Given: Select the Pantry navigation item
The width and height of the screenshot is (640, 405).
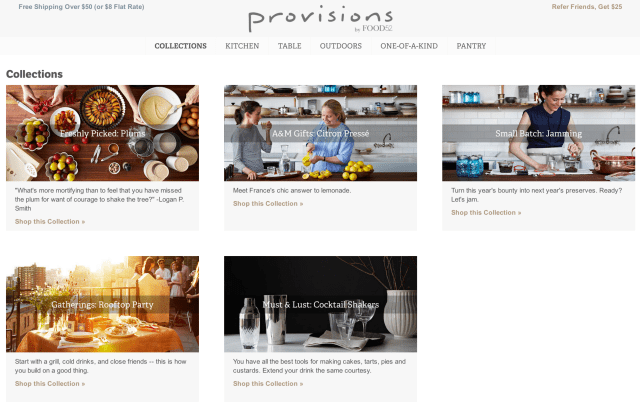Looking at the screenshot, I should [471, 46].
